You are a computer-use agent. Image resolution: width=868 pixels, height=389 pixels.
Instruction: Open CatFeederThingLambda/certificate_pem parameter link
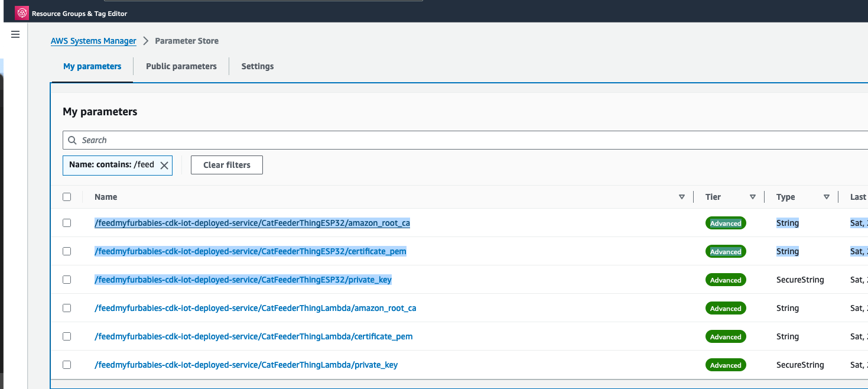[253, 336]
